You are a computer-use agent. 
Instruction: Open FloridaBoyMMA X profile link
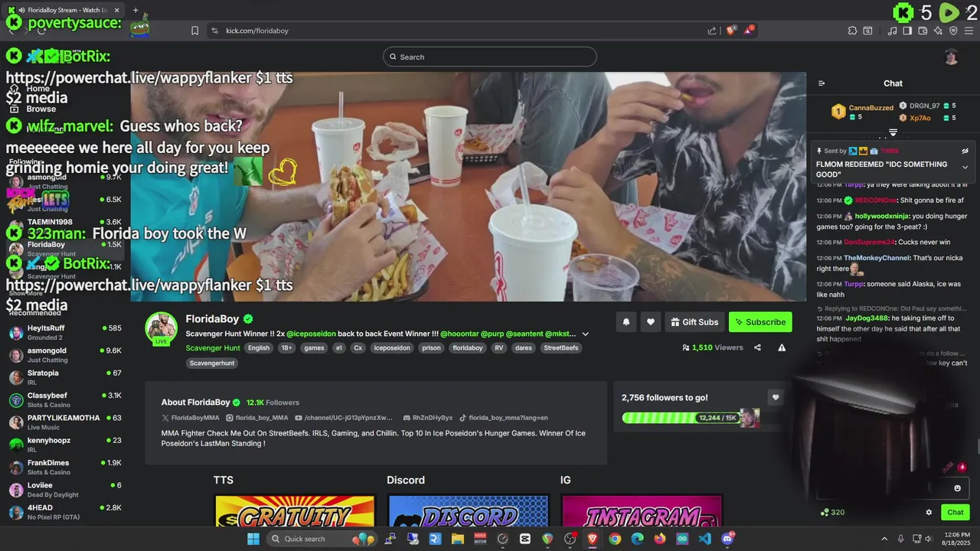pyautogui.click(x=191, y=418)
